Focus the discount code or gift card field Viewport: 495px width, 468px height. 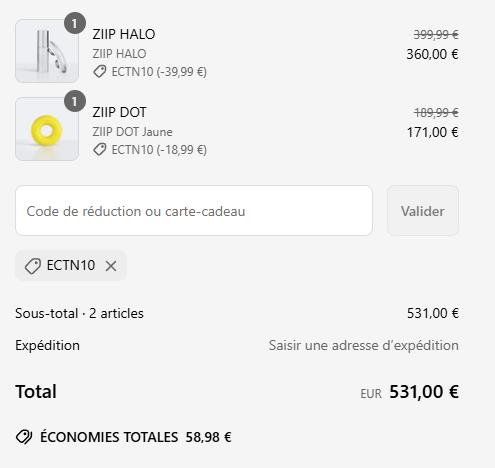coord(194,211)
